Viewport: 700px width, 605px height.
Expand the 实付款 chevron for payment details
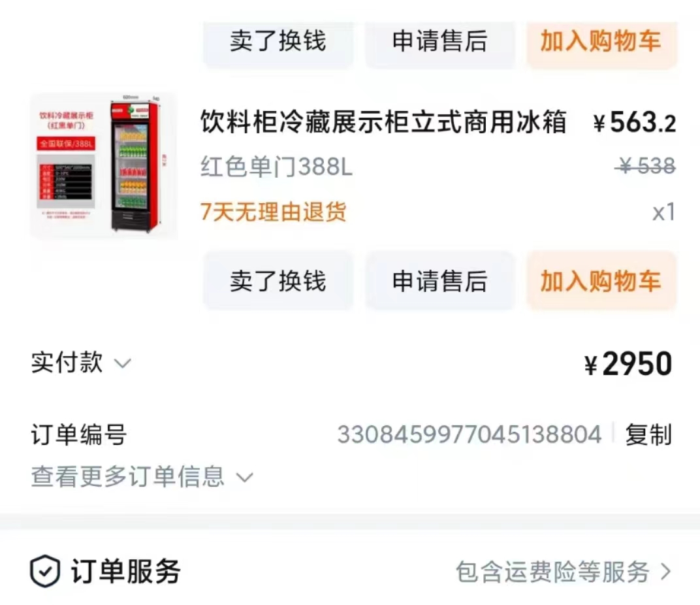123,363
